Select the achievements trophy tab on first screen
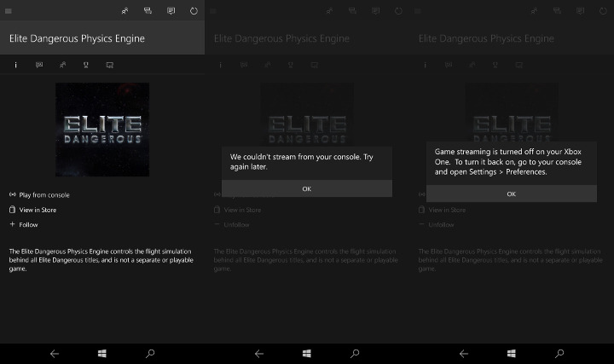Screen dimensions: 614x364 [86, 65]
